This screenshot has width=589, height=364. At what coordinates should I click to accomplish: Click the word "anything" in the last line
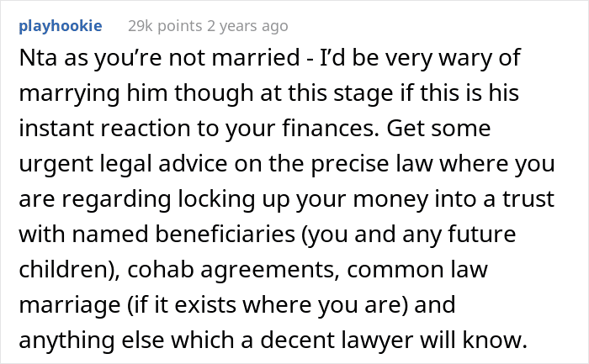tap(66, 340)
